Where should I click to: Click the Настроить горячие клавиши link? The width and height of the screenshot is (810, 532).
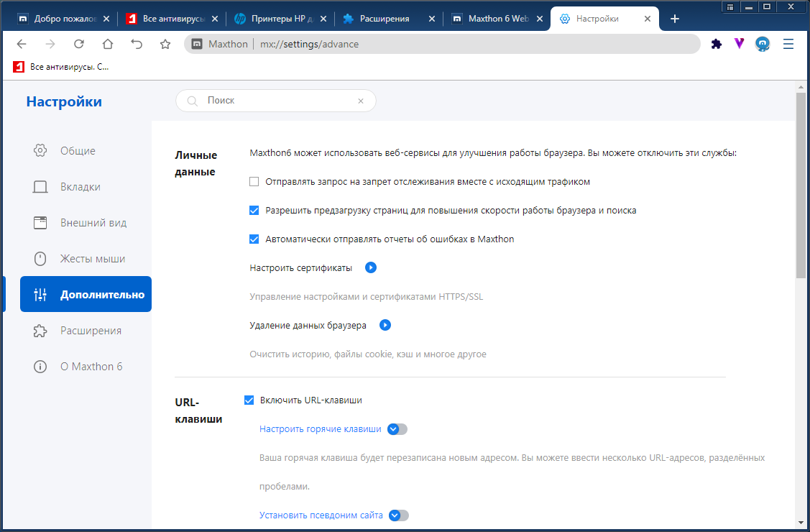[x=321, y=429]
